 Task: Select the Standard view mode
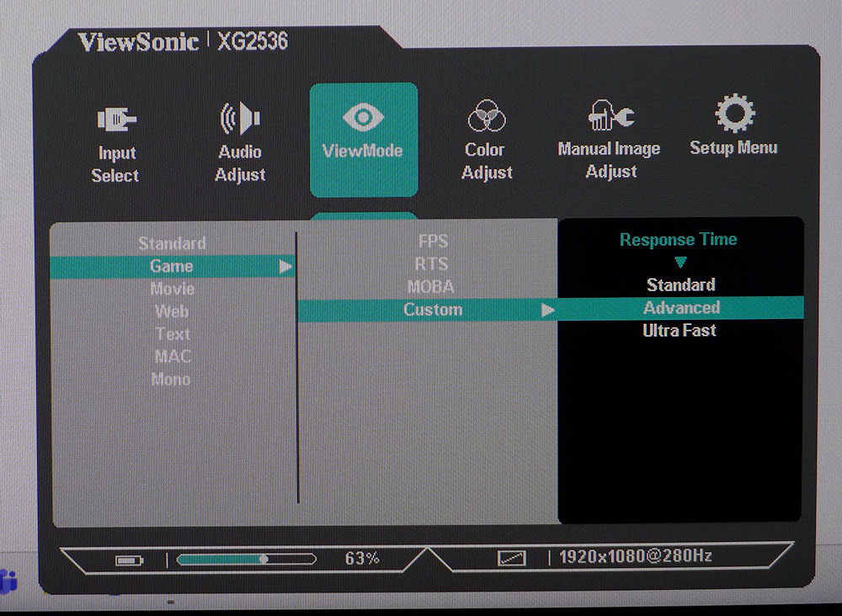(x=172, y=243)
